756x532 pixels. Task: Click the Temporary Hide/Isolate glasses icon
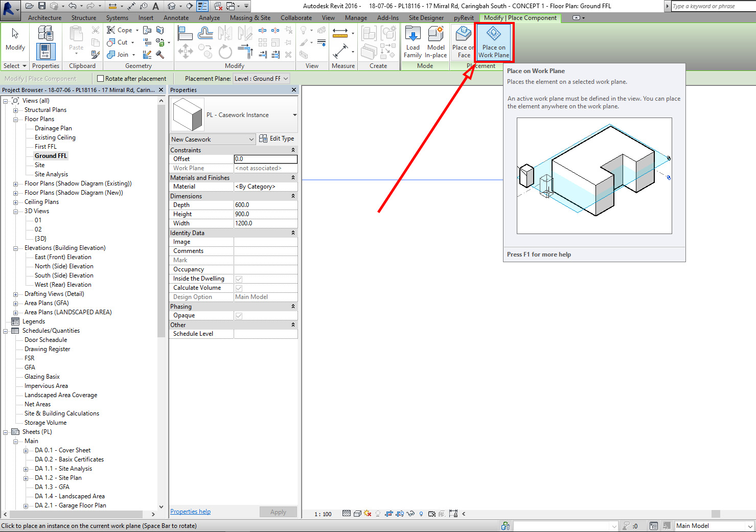pyautogui.click(x=411, y=513)
